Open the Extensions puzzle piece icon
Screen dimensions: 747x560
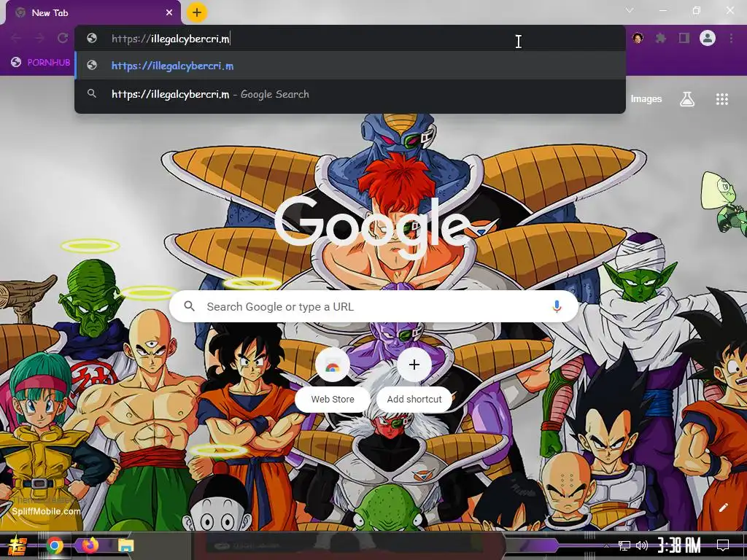(661, 38)
